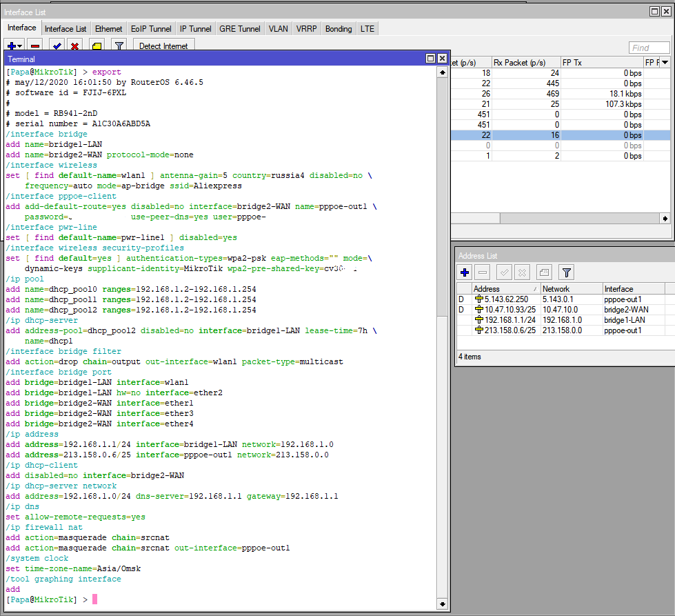Image resolution: width=675 pixels, height=616 pixels.
Task: Click the Terminal command prompt at the bottom
Action: pyautogui.click(x=52, y=599)
